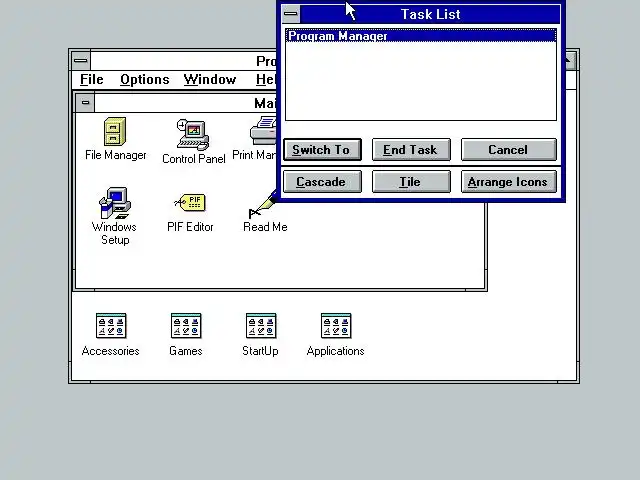Open the Options menu
Viewport: 640px width, 480px height.
pyautogui.click(x=145, y=79)
